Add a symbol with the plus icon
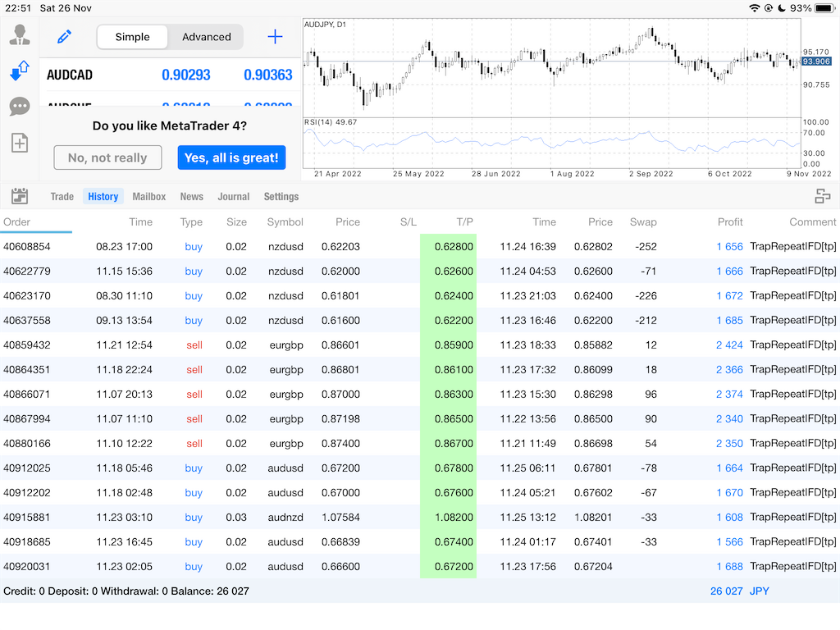Screen dimensions: 840x630 pos(275,37)
